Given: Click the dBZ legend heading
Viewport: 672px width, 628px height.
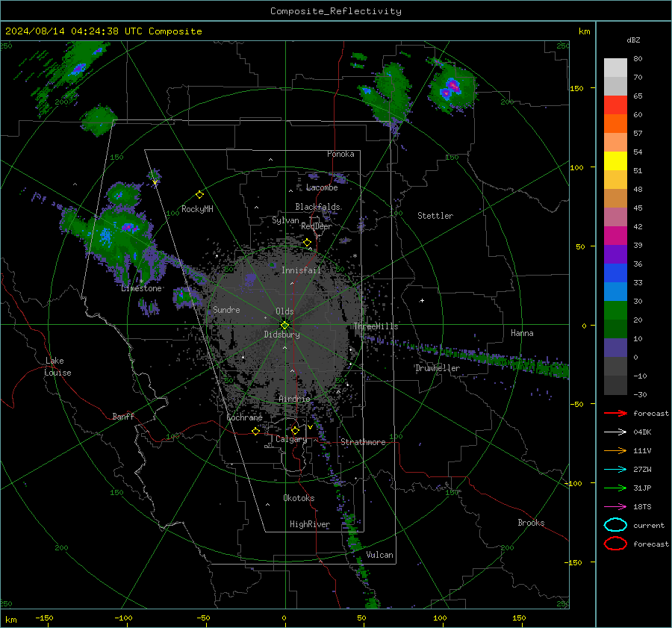Looking at the screenshot, I should (633, 40).
